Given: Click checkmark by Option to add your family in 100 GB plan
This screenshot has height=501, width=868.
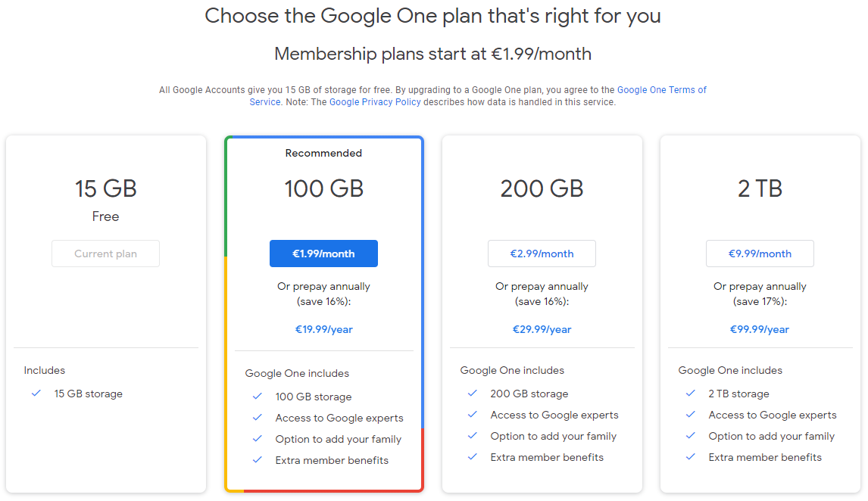Looking at the screenshot, I should 258,438.
